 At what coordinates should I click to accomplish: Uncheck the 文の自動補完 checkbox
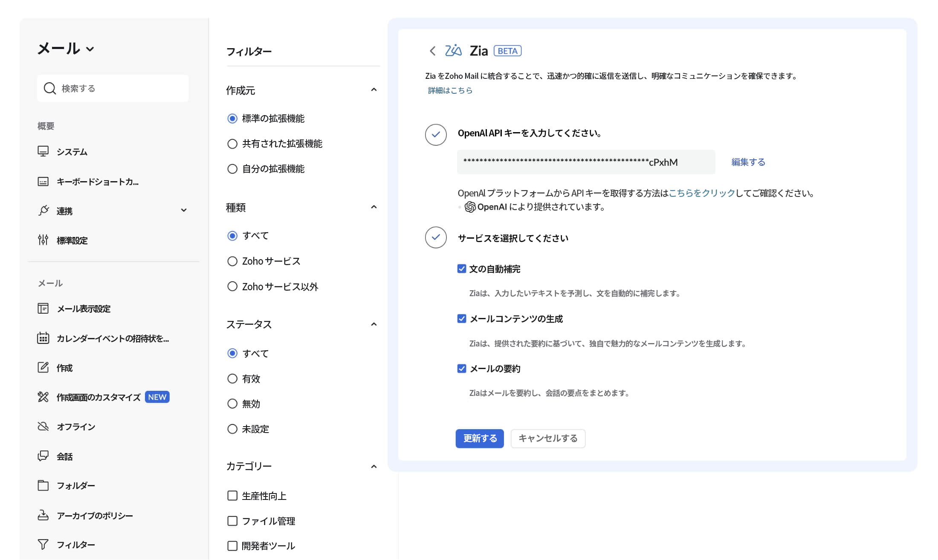[x=461, y=268]
